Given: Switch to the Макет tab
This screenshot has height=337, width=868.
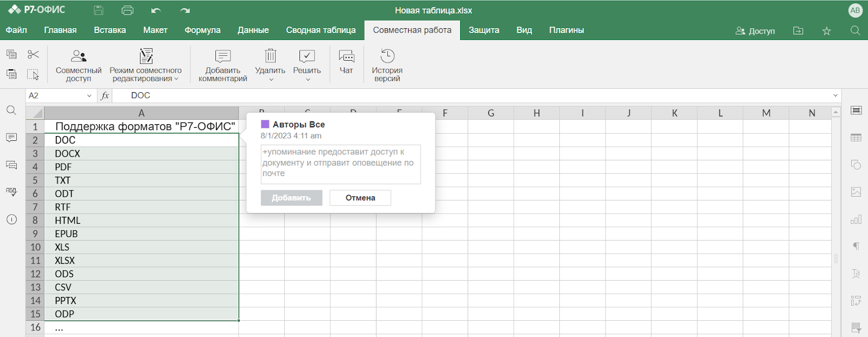Looking at the screenshot, I should tap(155, 30).
